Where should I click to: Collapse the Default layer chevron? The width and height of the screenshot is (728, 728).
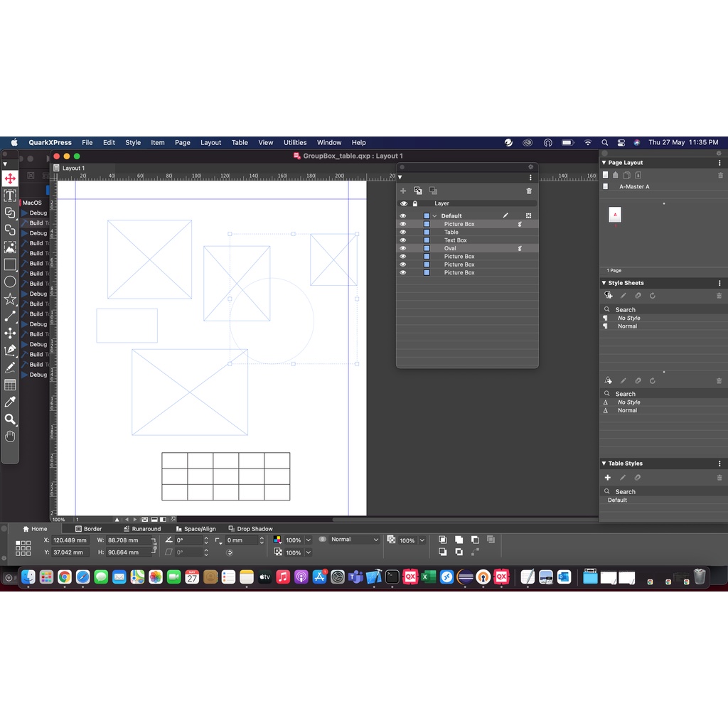(434, 216)
